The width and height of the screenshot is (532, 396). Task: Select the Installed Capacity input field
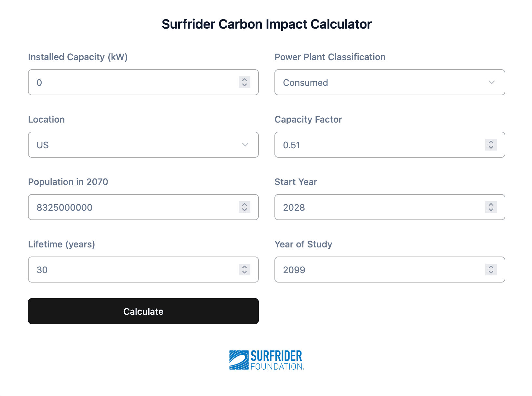coord(130,82)
